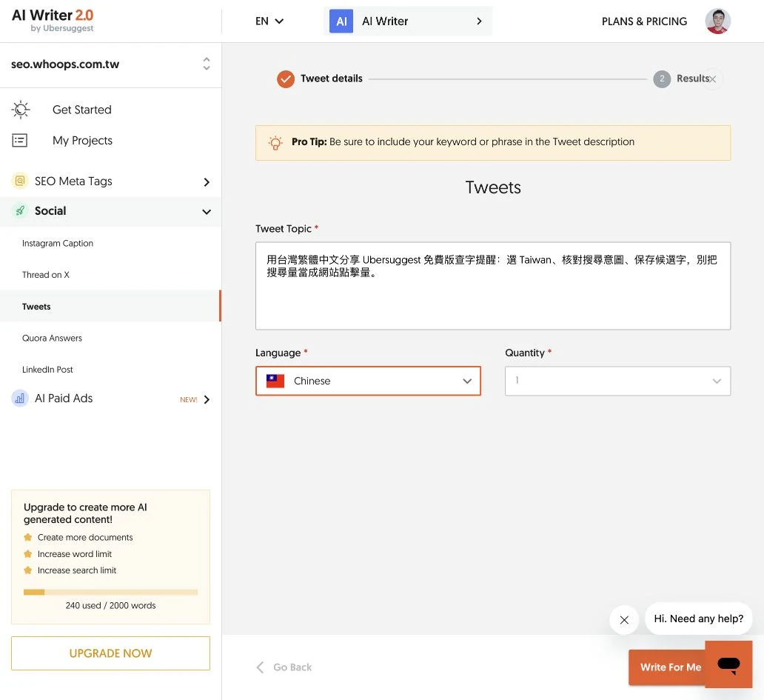Open the Language dropdown showing Chinese
This screenshot has height=700, width=764.
pos(368,381)
